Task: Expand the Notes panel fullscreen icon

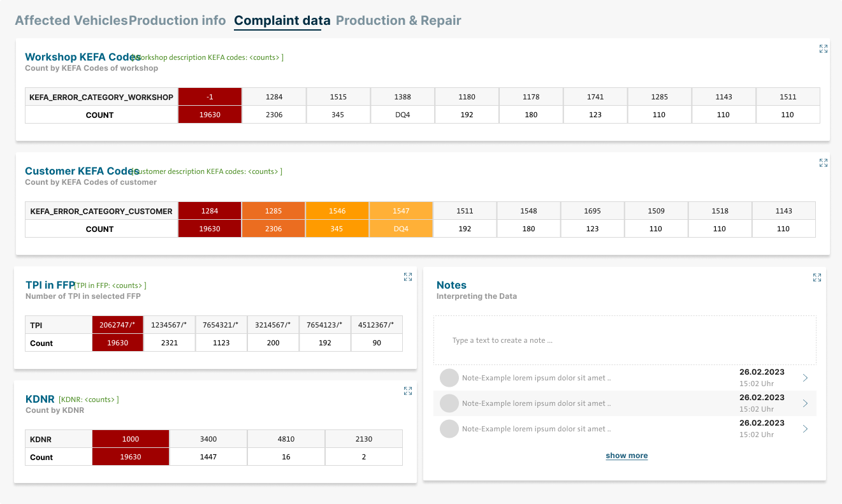Action: (x=817, y=277)
